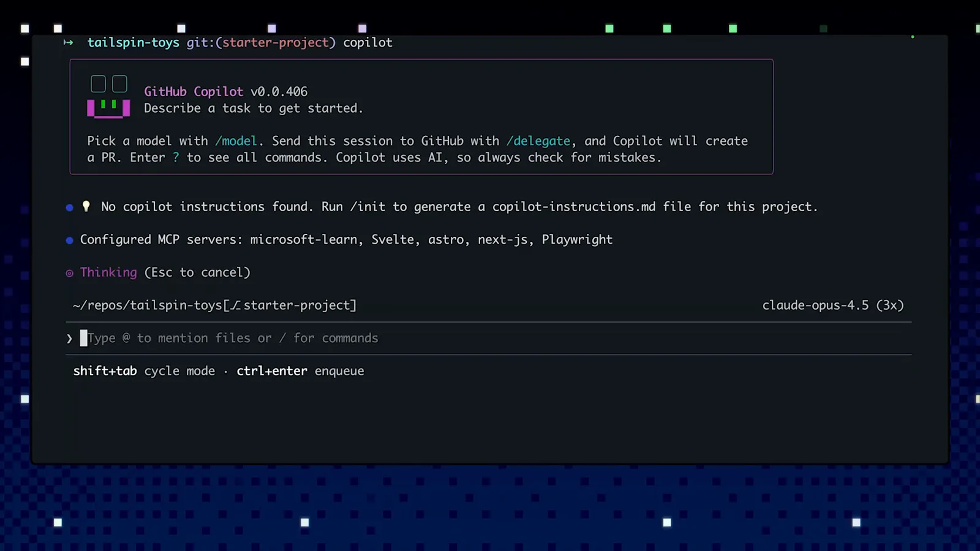Click the 'GitHub Copilot' title text
The width and height of the screenshot is (980, 551).
[x=194, y=92]
